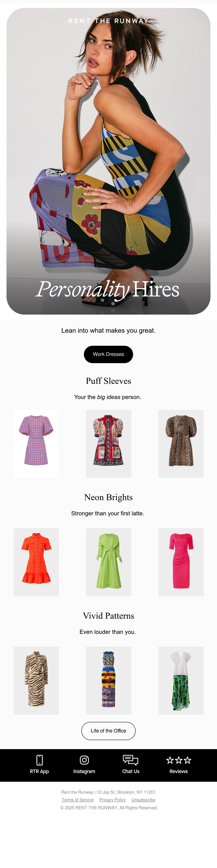Click the Rent the Runway logo text
Viewport: 217px width, 868px height.
tap(108, 21)
